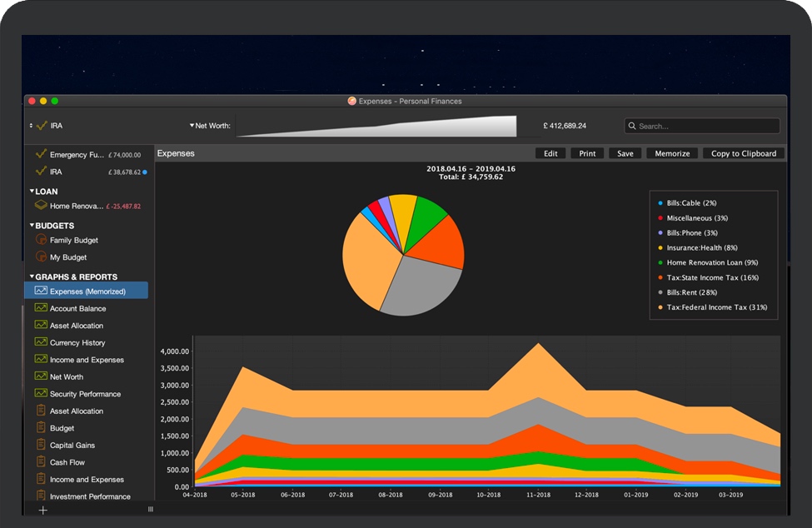This screenshot has width=812, height=528.
Task: Collapse the LOAN section
Action: coord(32,192)
